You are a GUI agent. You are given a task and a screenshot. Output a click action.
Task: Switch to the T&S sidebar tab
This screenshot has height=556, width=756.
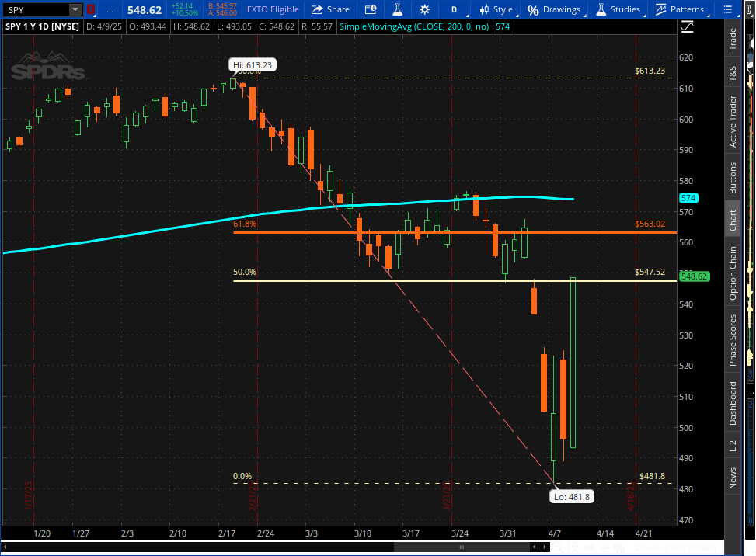click(733, 73)
